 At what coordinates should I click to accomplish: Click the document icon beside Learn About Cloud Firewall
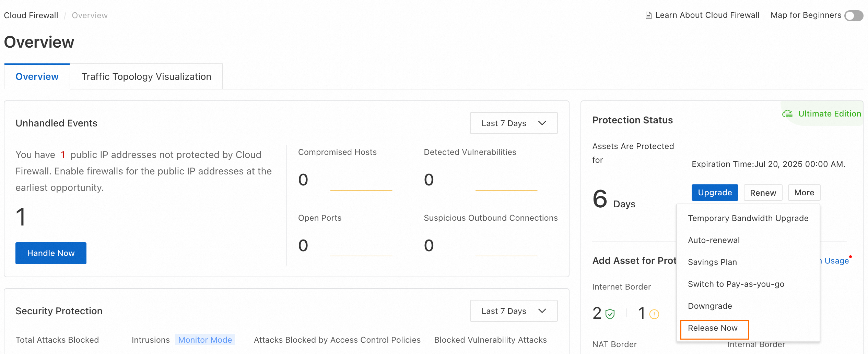coord(648,15)
